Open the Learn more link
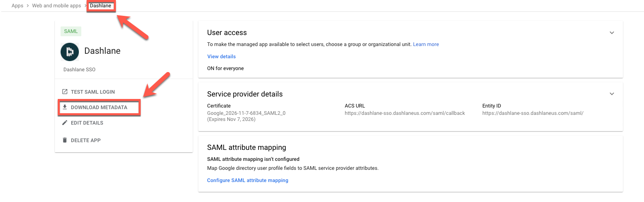644x202 pixels. (x=426, y=44)
